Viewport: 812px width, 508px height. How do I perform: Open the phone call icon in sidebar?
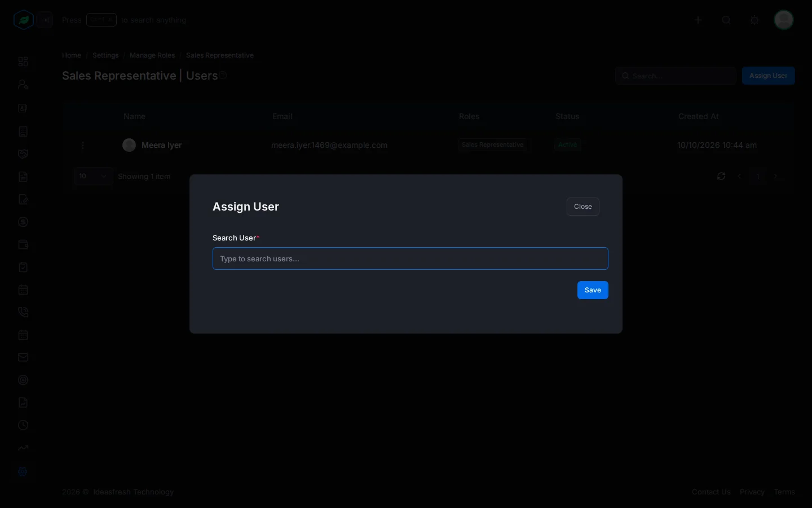point(23,312)
